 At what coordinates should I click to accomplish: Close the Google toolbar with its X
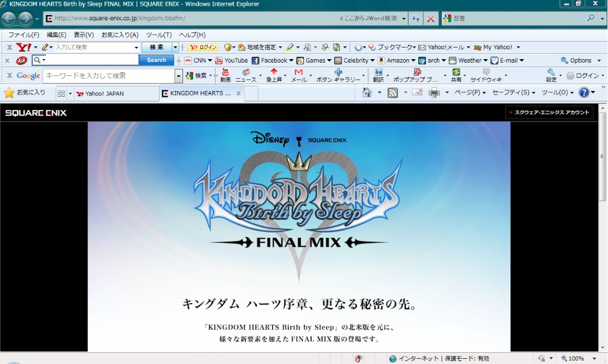[9, 75]
